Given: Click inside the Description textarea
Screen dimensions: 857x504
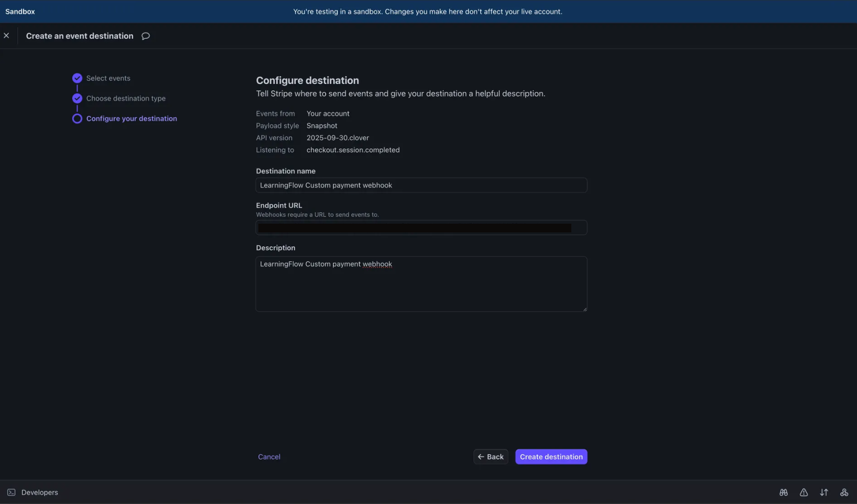Looking at the screenshot, I should pyautogui.click(x=421, y=283).
